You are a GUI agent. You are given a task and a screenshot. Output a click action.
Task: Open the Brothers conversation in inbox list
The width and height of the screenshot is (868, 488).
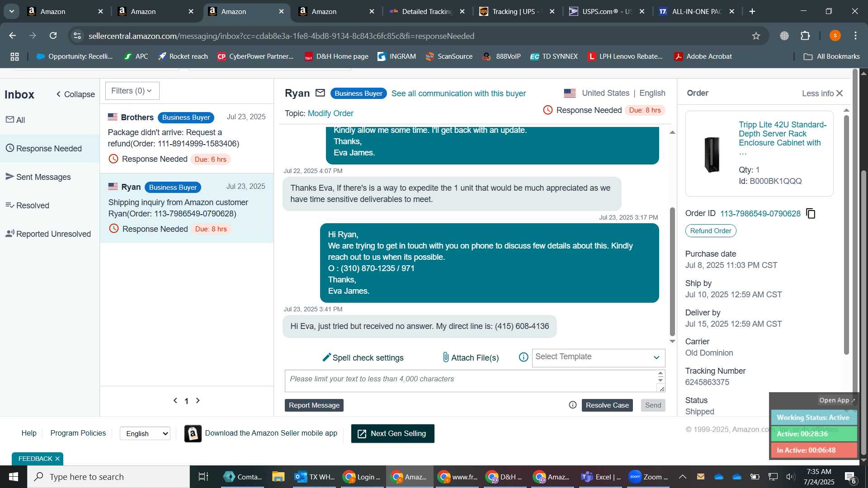coord(187,138)
